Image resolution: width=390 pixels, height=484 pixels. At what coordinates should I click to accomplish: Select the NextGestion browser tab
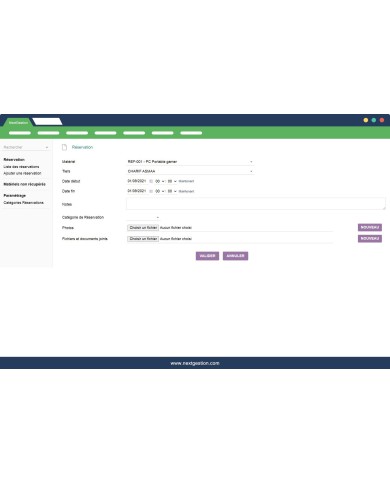tap(18, 122)
